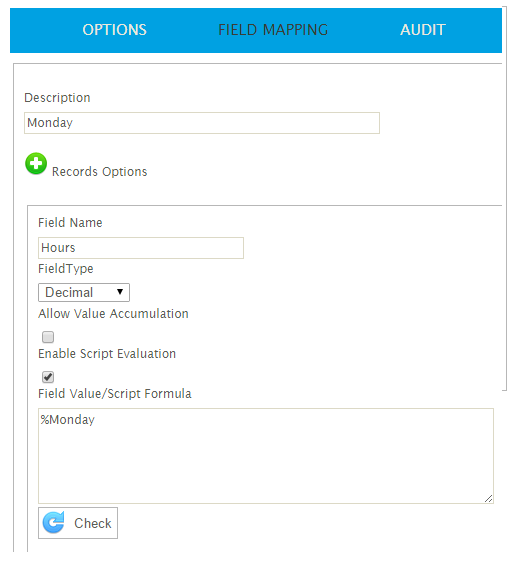Image resolution: width=512 pixels, height=562 pixels.
Task: Click the Field Name input with Hours
Action: coord(141,248)
